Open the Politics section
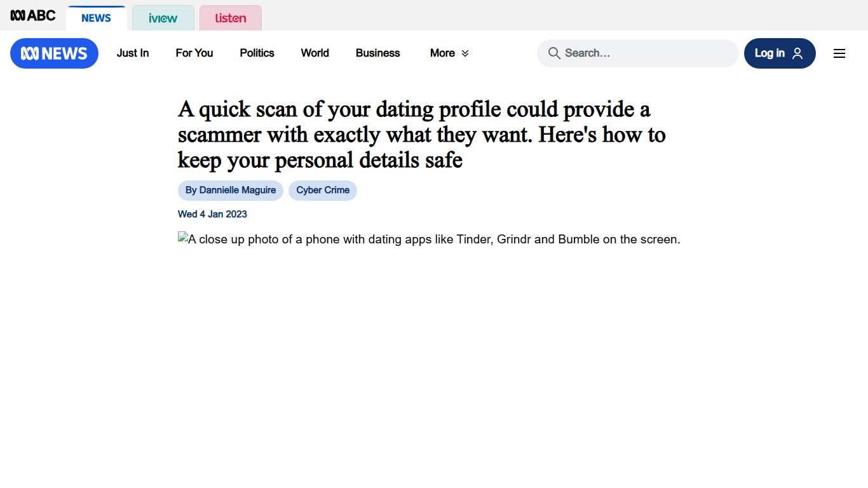868x488 pixels. [257, 53]
